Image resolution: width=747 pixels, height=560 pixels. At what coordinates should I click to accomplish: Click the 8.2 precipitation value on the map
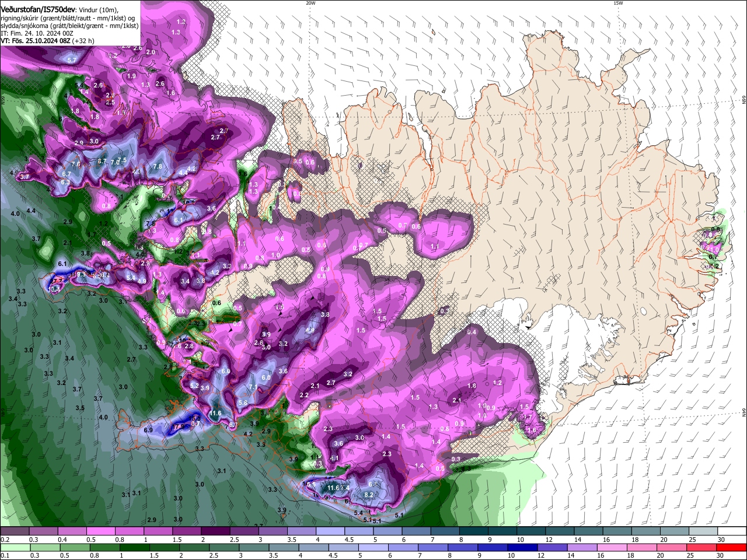point(369,495)
